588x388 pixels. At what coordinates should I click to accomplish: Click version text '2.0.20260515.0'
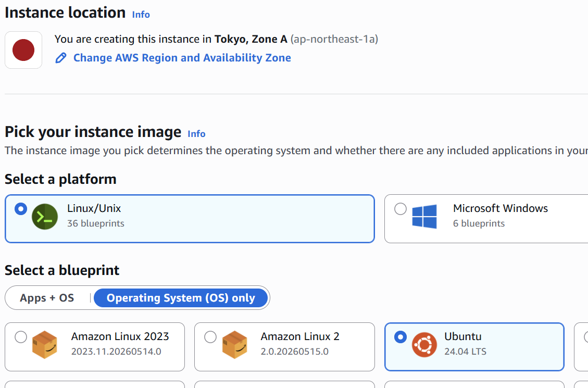295,351
